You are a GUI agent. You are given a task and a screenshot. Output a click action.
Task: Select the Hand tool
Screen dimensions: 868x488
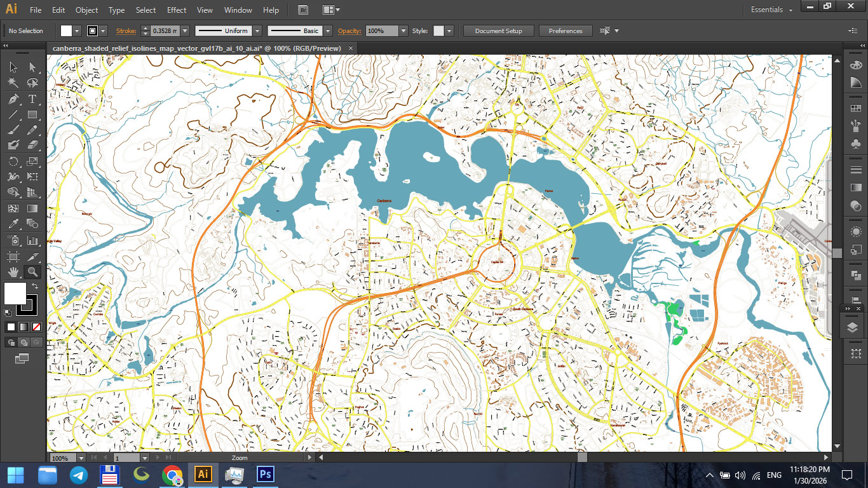pyautogui.click(x=13, y=272)
